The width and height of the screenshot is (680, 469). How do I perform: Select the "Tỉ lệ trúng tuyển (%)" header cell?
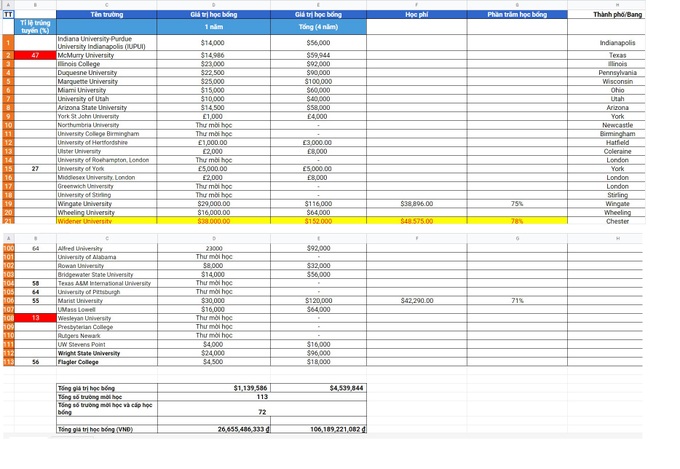[x=35, y=26]
